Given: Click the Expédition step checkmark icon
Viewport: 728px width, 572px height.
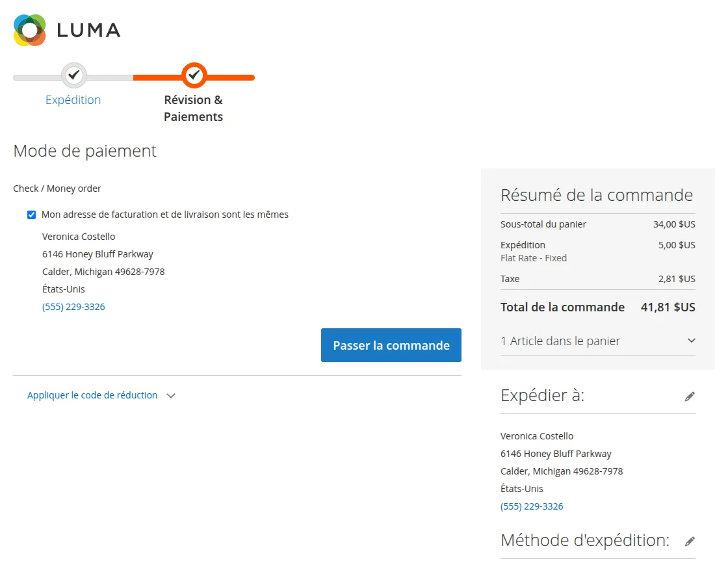Looking at the screenshot, I should pyautogui.click(x=73, y=75).
